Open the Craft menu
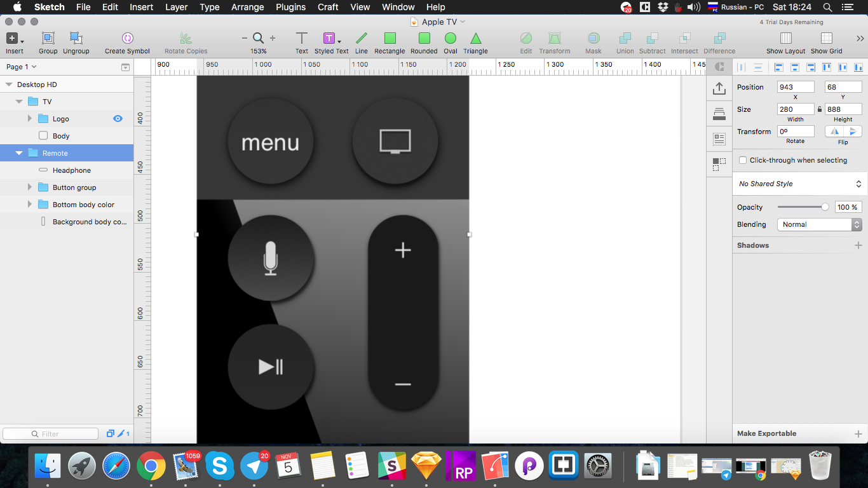The image size is (868, 488). point(328,7)
